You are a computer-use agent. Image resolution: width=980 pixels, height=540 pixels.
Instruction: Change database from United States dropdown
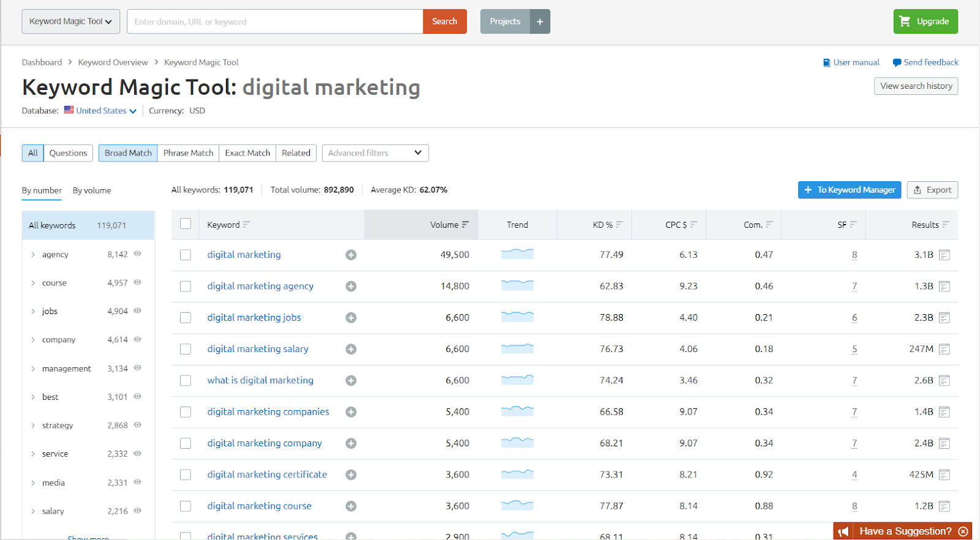coord(100,111)
